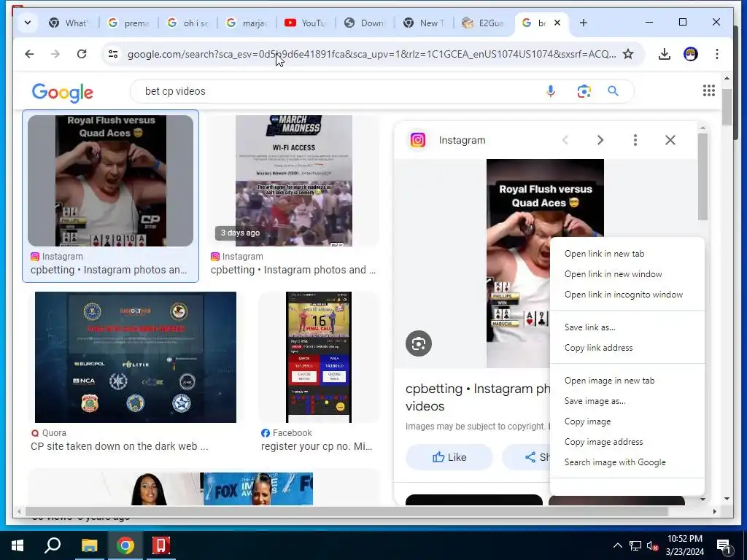This screenshot has width=747, height=560.
Task: Go forward to the next page
Action: pos(55,54)
